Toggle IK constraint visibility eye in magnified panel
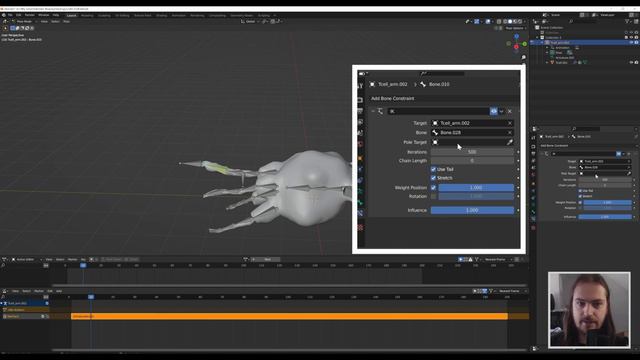Screen dimensions: 640x360 (494, 111)
